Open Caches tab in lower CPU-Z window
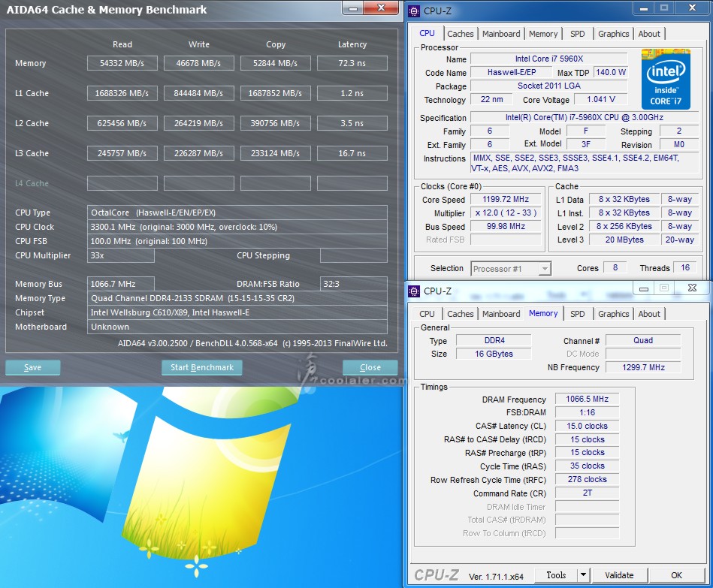713x588 pixels. pos(460,314)
